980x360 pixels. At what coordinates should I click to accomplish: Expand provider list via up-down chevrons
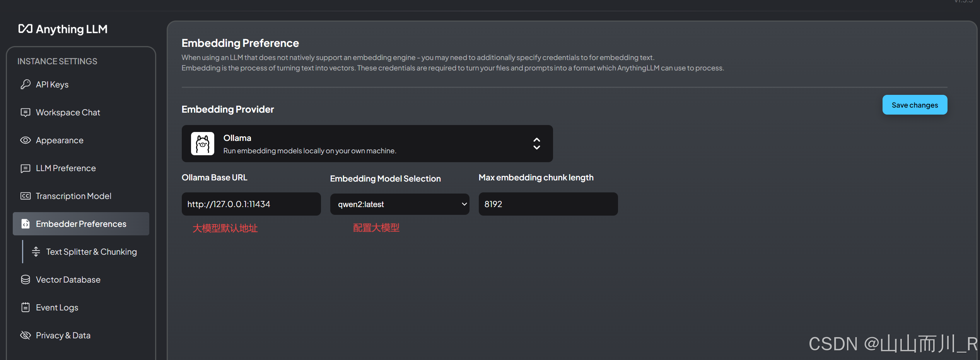pyautogui.click(x=536, y=144)
